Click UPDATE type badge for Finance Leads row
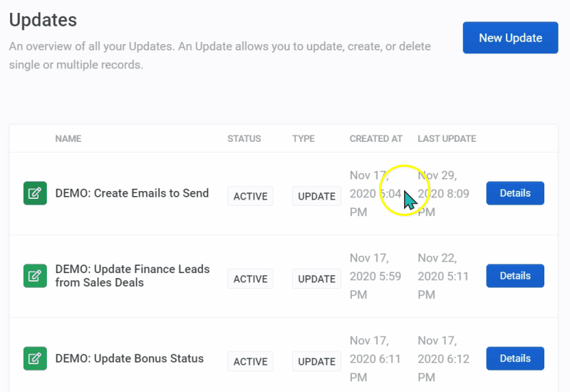 tap(316, 279)
